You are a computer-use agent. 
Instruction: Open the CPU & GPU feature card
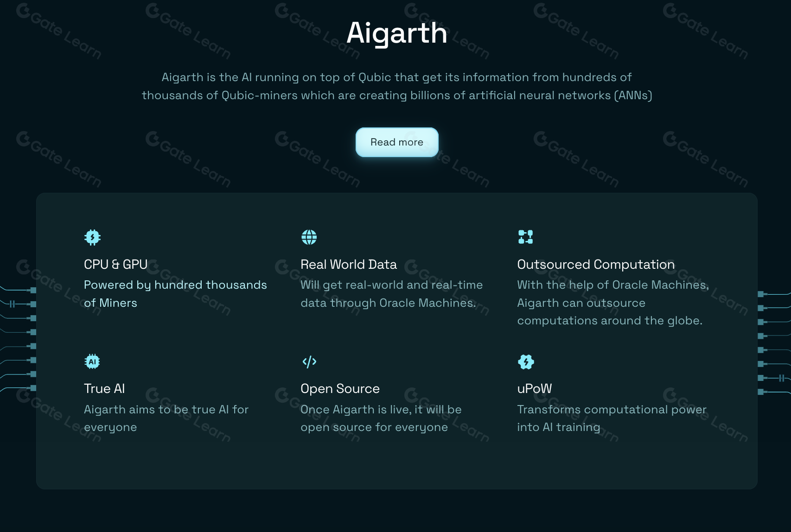(175, 269)
